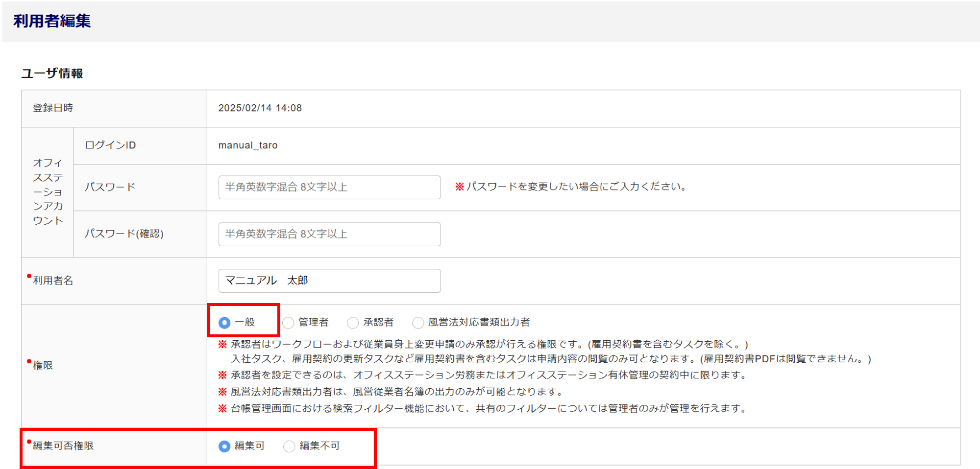Screen dimensions: 980x469
Task: Click the note about 台帳管理画面 search filters
Action: (488, 408)
